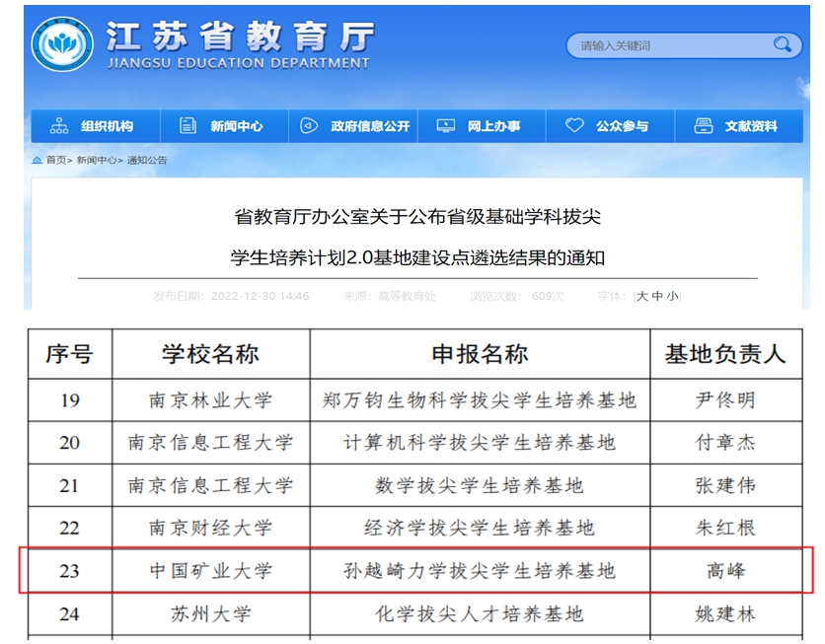825x644 pixels.
Task: Click the highlighted 中国矿业大学 table cell
Action: coord(210,571)
